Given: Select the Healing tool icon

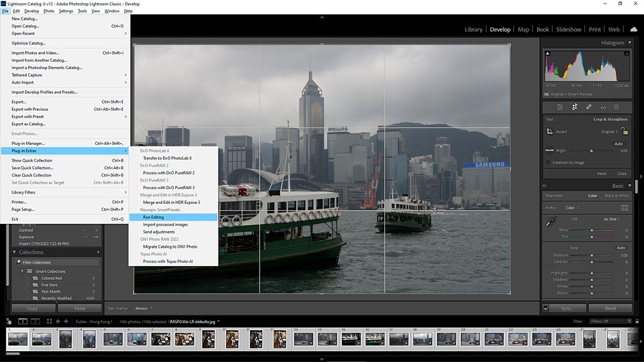Looking at the screenshot, I should point(589,107).
